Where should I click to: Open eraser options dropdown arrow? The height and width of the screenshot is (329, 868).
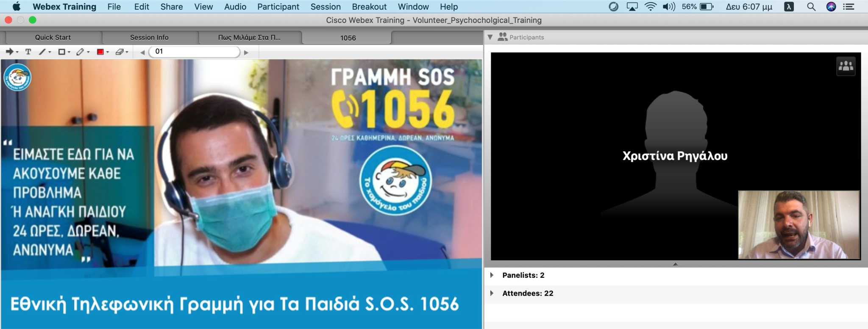pos(127,52)
